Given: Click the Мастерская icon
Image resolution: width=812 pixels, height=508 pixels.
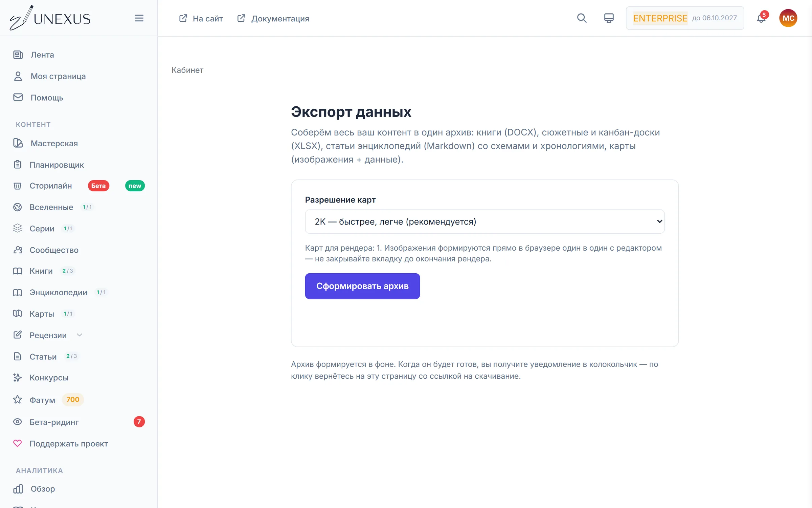Looking at the screenshot, I should [18, 143].
